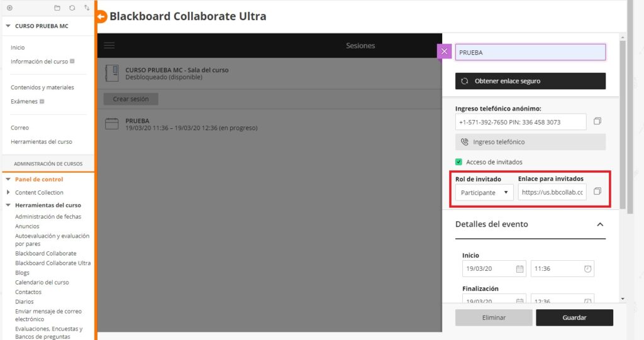
Task: Expand the Content Collection tree item
Action: click(x=8, y=192)
